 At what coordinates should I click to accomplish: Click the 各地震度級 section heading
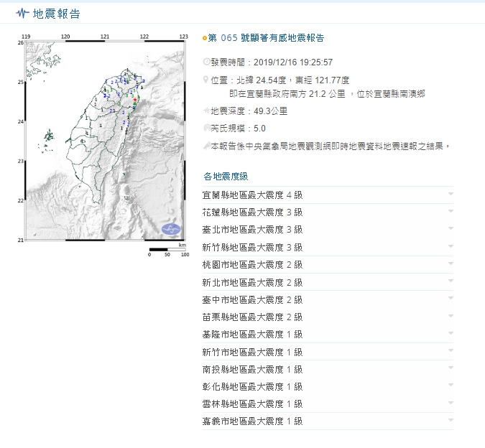pos(226,176)
